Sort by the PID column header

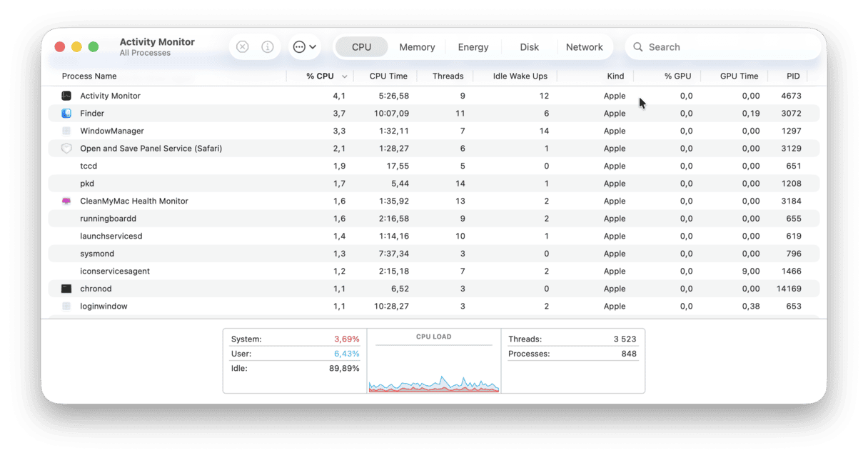point(792,76)
